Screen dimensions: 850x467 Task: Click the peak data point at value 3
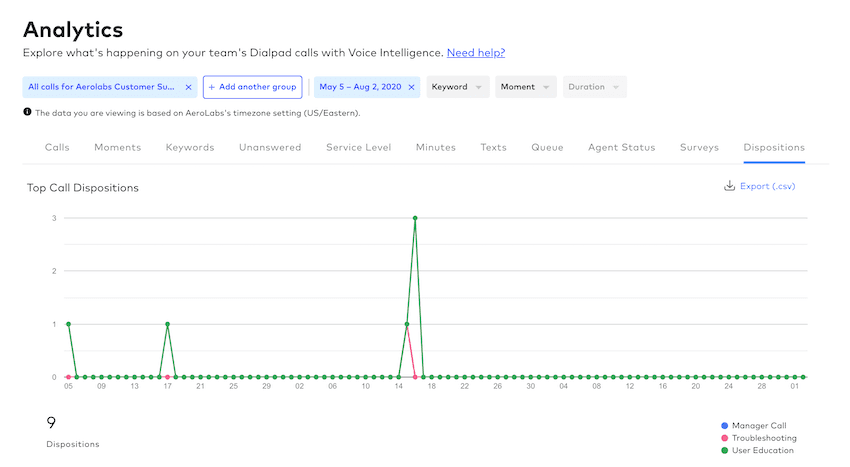[415, 218]
